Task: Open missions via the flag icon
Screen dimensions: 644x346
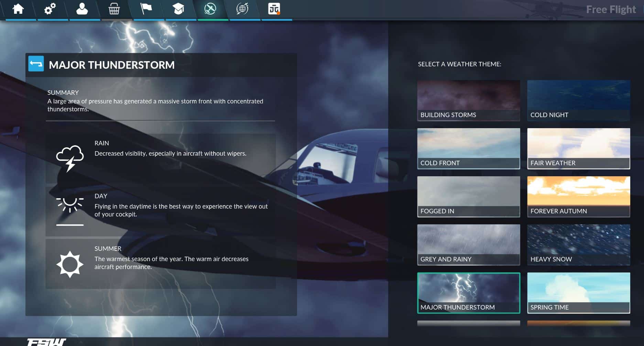Action: pyautogui.click(x=146, y=9)
